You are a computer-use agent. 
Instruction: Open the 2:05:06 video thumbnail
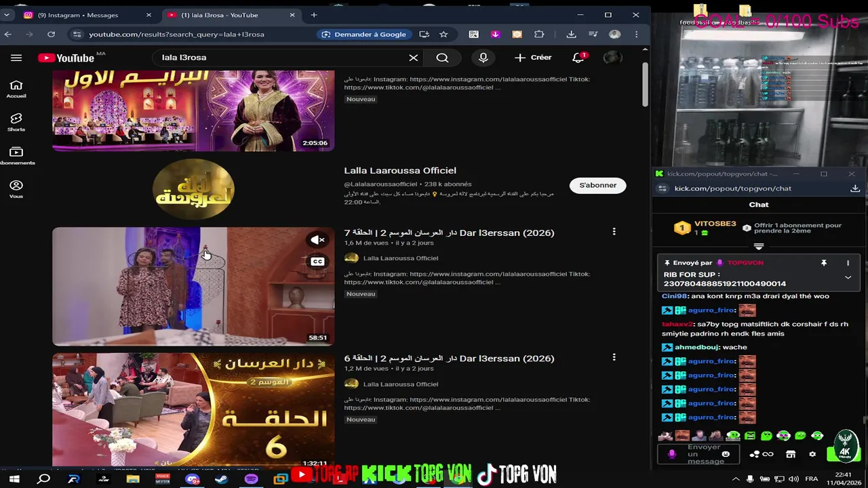[x=193, y=110]
